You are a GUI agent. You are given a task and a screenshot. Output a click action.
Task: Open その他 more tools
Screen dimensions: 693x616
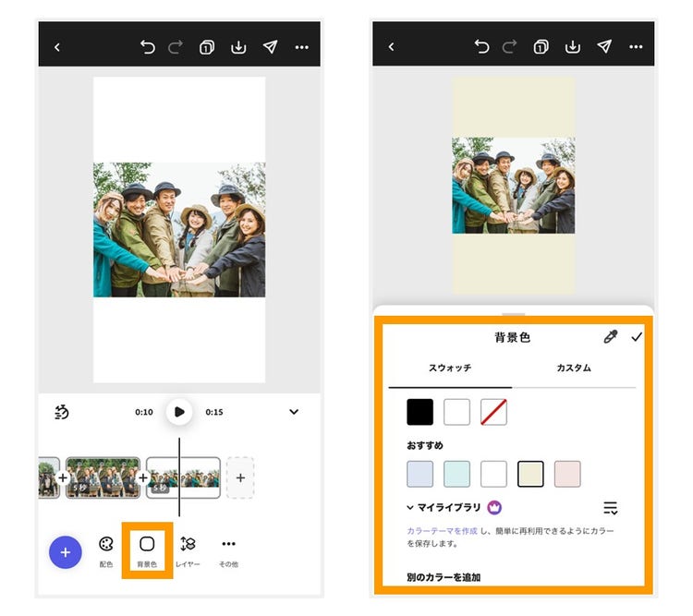click(x=228, y=551)
